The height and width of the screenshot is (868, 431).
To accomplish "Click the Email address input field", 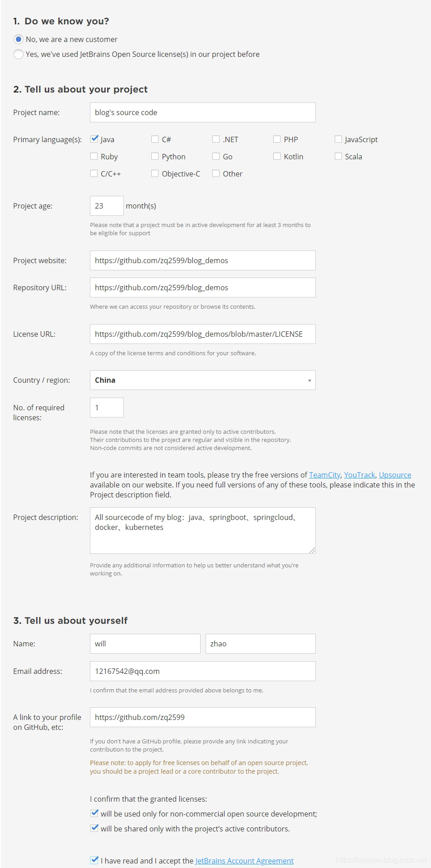I will click(202, 671).
